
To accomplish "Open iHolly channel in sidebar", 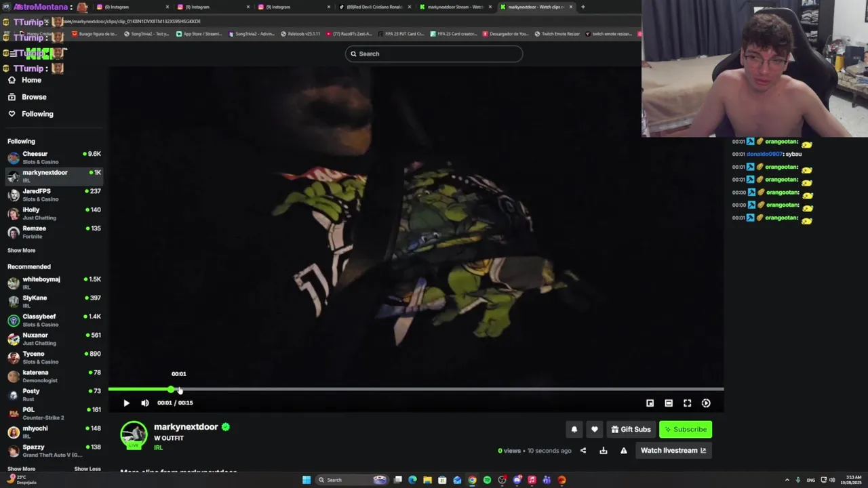I will tap(54, 213).
